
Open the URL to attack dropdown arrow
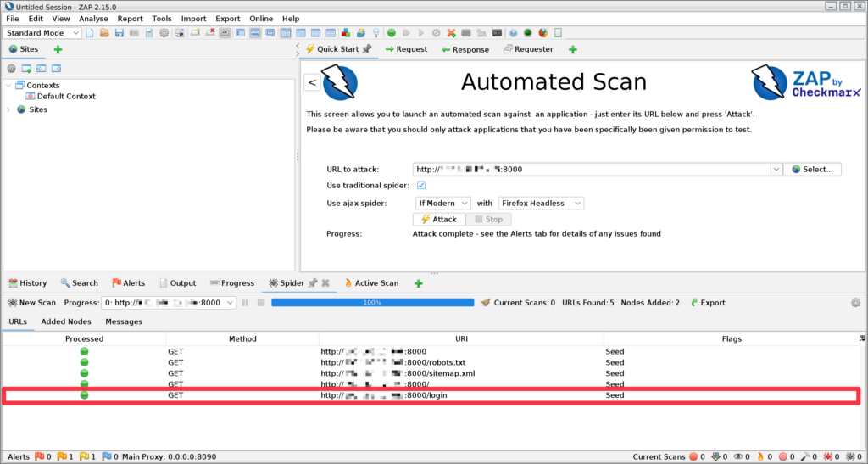click(x=776, y=170)
